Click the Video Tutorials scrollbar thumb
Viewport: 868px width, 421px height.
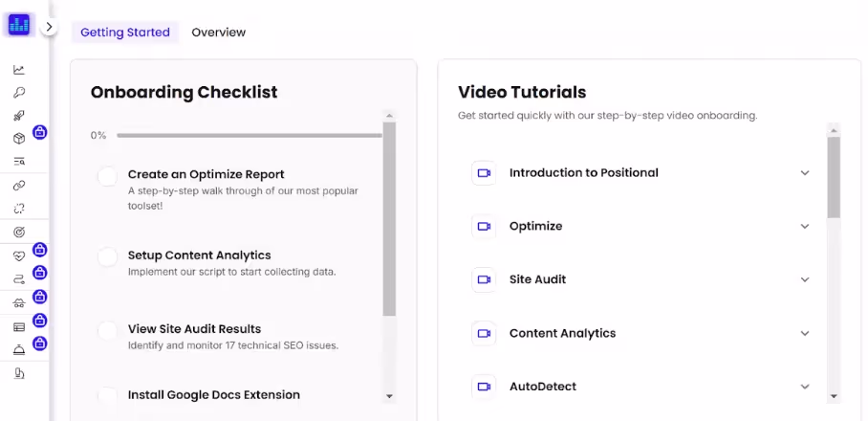tap(834, 177)
